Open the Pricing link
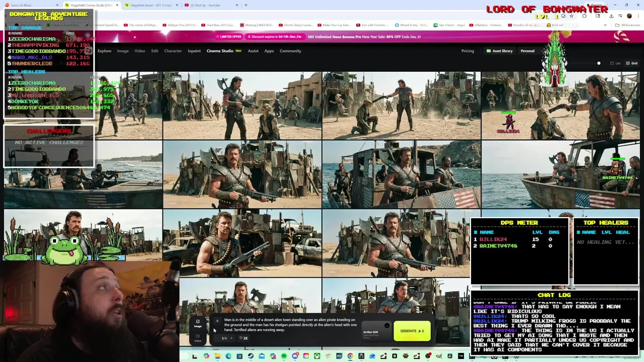This screenshot has width=644, height=362. click(467, 51)
